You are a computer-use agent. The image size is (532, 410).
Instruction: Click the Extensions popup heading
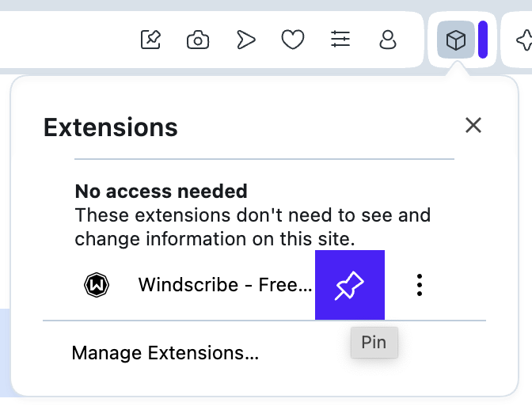pyautogui.click(x=110, y=127)
